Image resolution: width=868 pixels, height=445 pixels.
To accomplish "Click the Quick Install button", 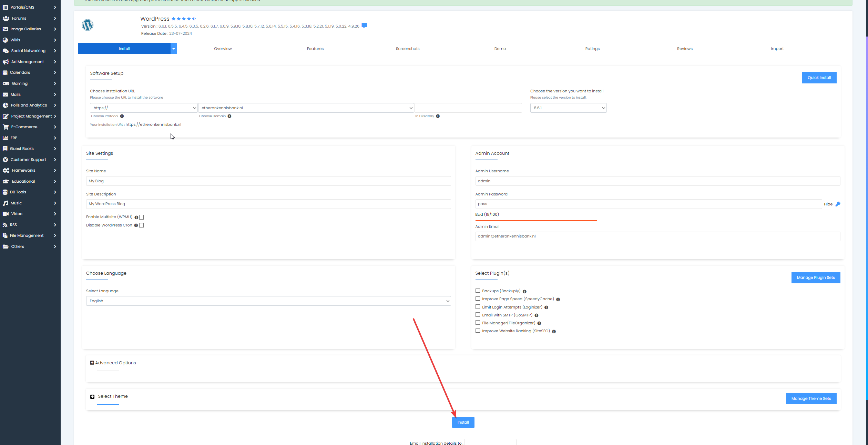I will coord(819,78).
